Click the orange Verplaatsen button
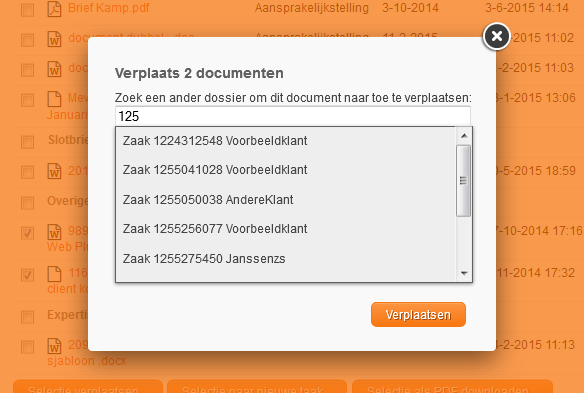584x393 pixels. pos(418,315)
